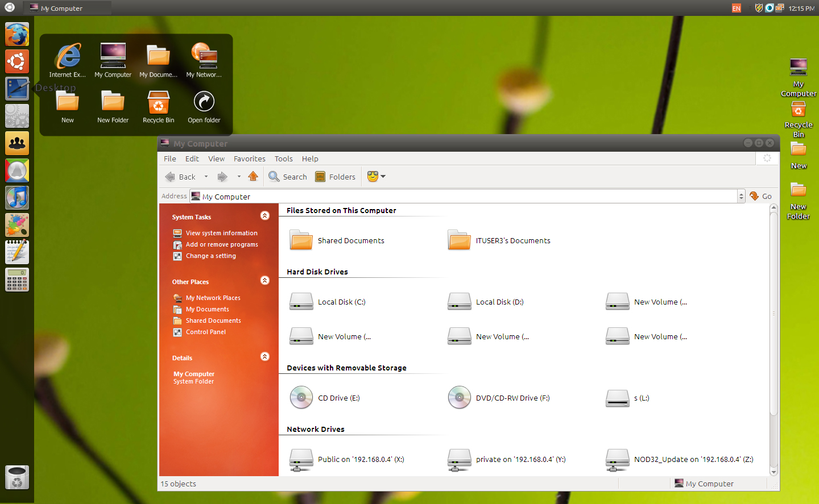
Task: Click the Up one level arrow
Action: [253, 177]
